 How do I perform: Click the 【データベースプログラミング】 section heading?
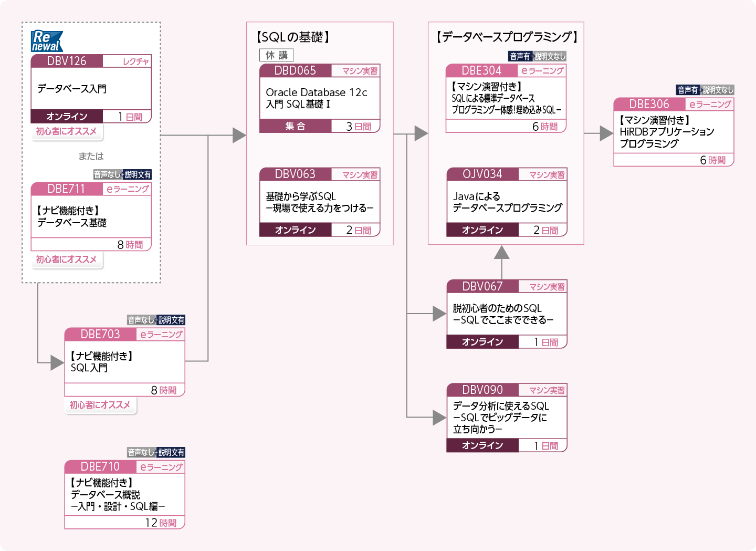[x=507, y=37]
